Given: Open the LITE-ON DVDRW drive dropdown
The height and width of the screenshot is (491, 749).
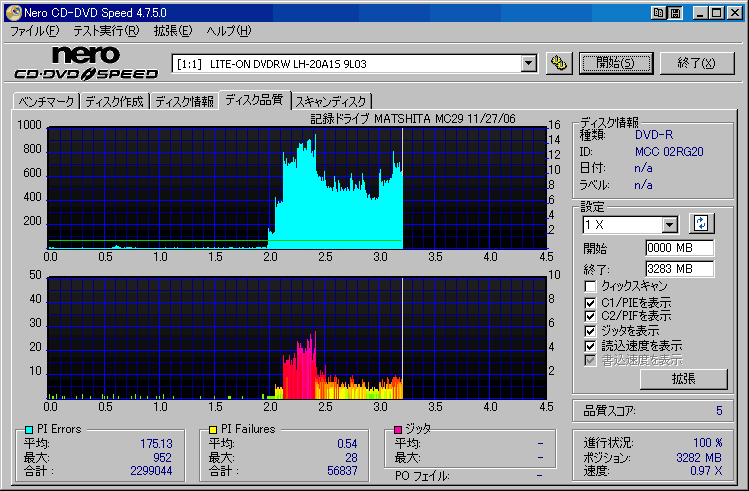Looking at the screenshot, I should pos(528,64).
